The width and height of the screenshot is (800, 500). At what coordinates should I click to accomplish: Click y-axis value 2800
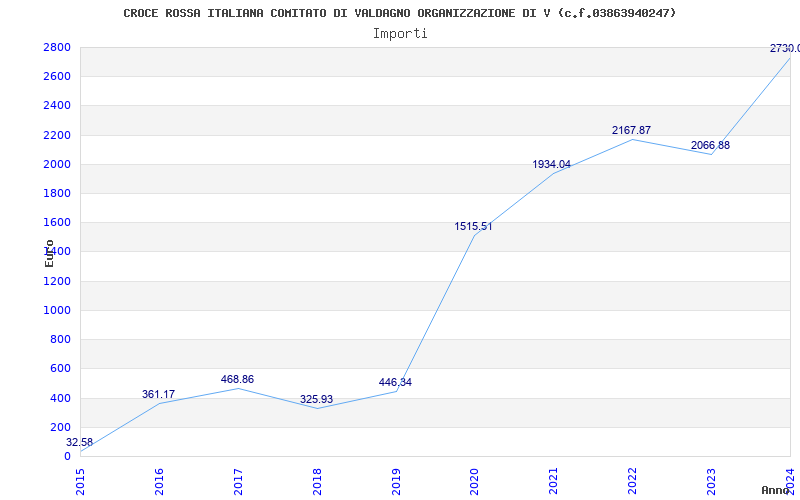tap(57, 47)
